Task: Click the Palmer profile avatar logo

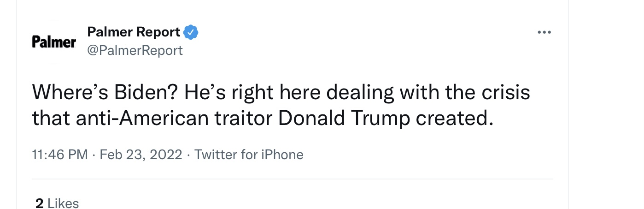Action: click(54, 42)
